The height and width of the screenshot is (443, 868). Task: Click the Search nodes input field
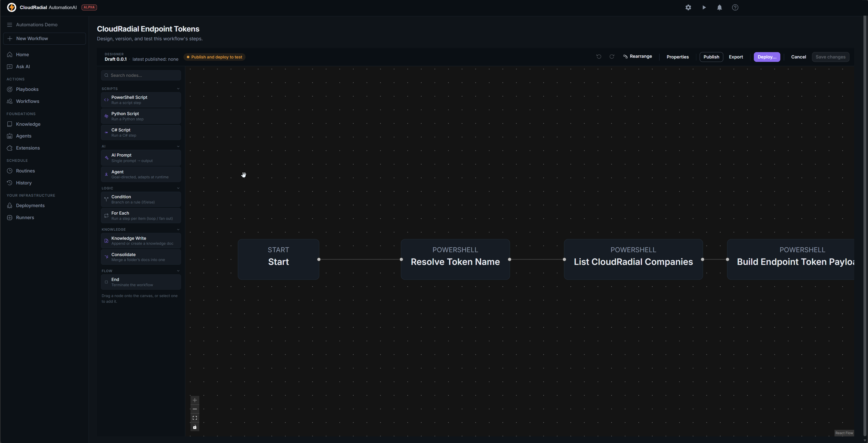(x=141, y=75)
